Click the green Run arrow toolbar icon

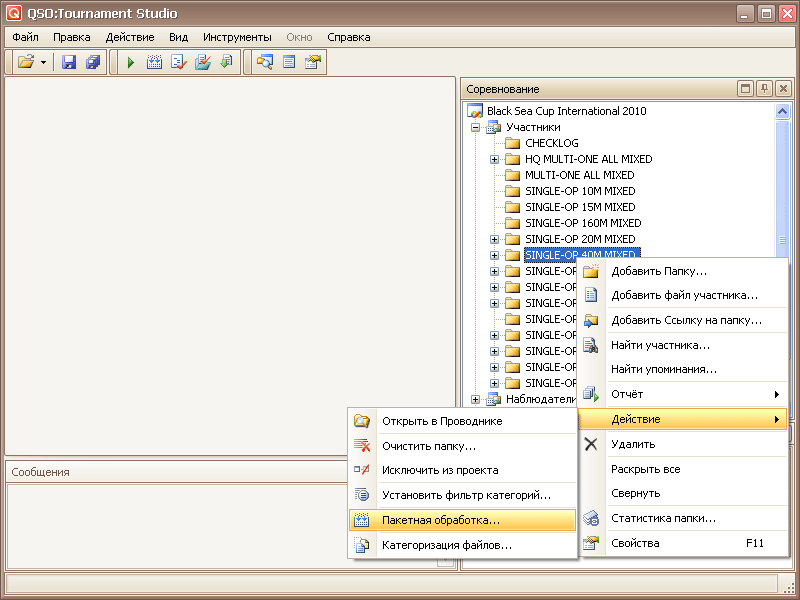pos(131,63)
